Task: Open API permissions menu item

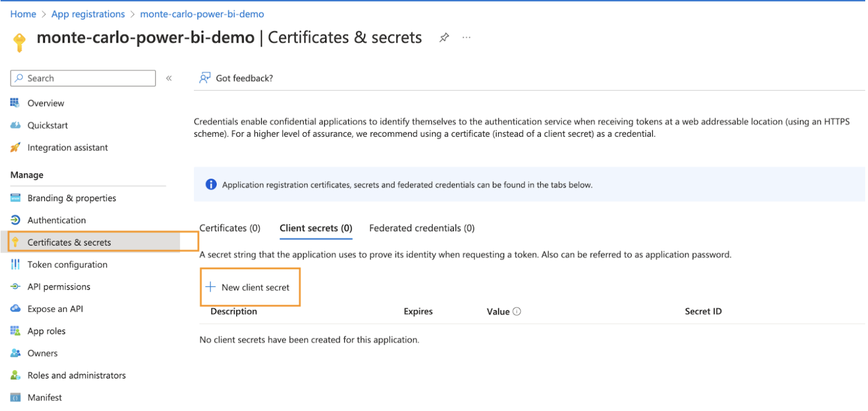Action: click(59, 286)
